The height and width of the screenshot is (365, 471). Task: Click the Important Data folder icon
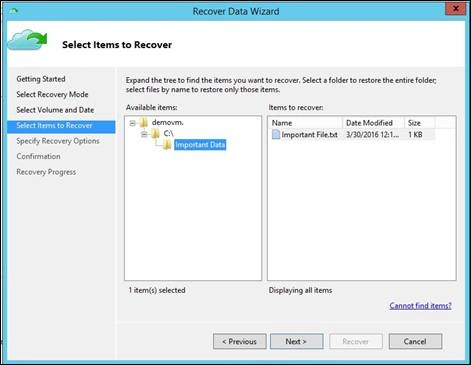pyautogui.click(x=167, y=145)
